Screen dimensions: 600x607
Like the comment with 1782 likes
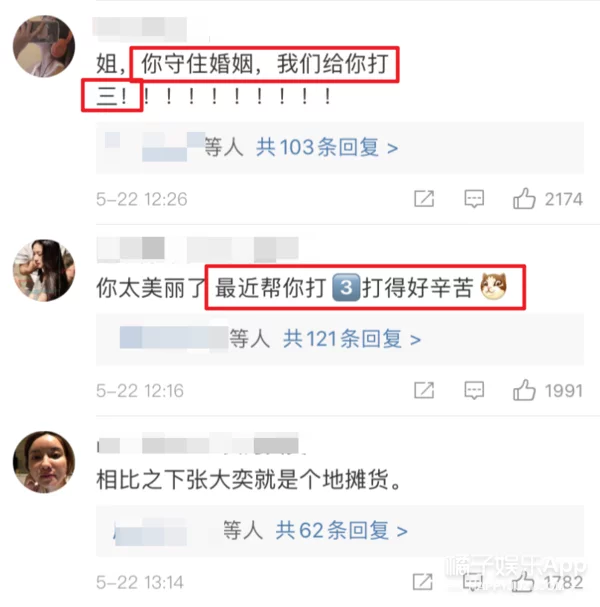click(523, 581)
